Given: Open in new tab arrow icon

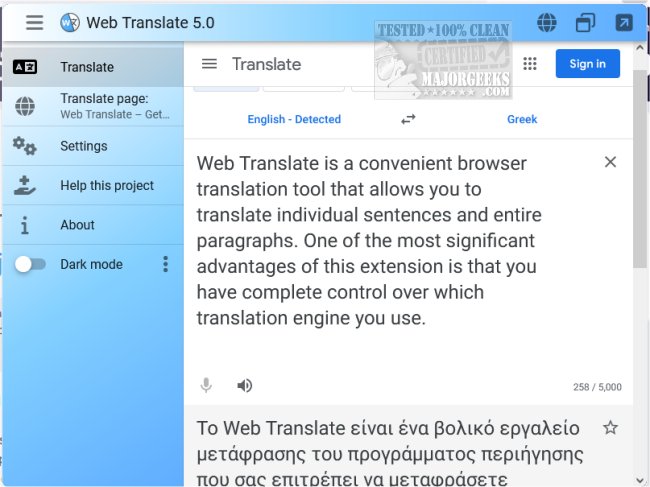Looking at the screenshot, I should pyautogui.click(x=624, y=22).
